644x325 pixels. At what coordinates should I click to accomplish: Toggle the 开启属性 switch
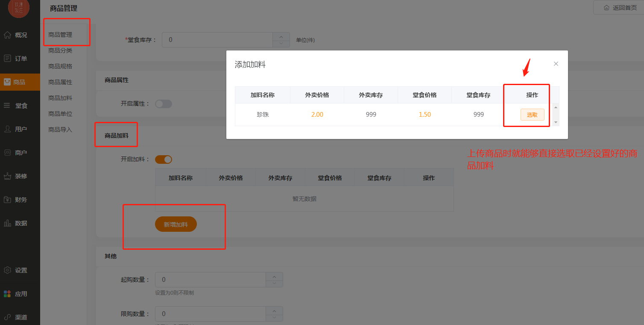point(164,104)
